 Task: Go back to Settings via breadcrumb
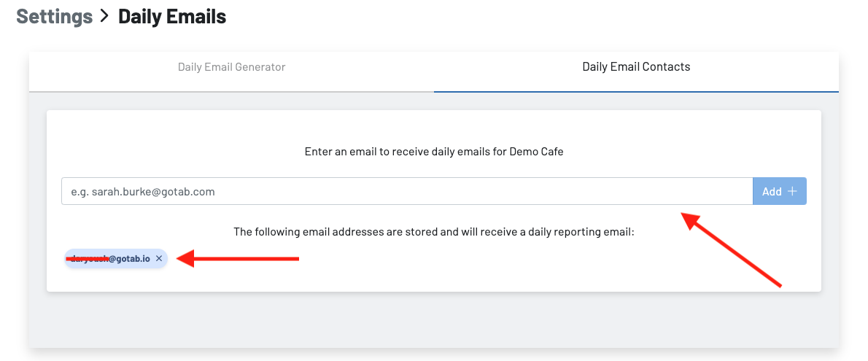click(x=54, y=16)
